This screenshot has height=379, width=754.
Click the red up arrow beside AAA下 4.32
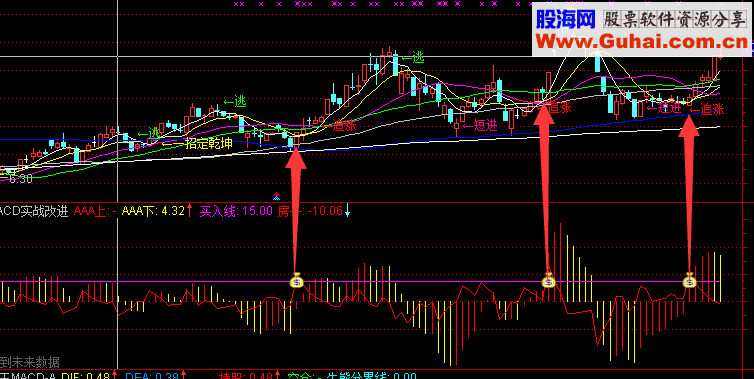tap(189, 210)
